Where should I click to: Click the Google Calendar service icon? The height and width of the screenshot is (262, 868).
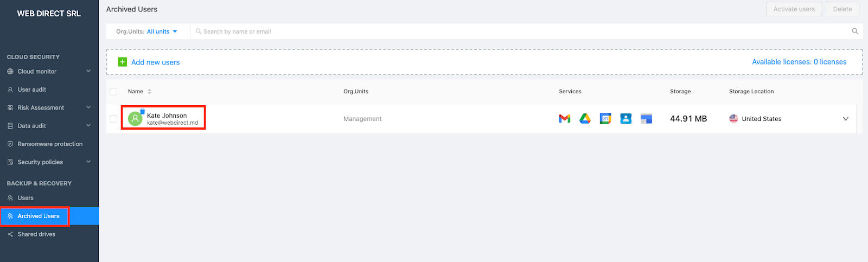[x=605, y=119]
